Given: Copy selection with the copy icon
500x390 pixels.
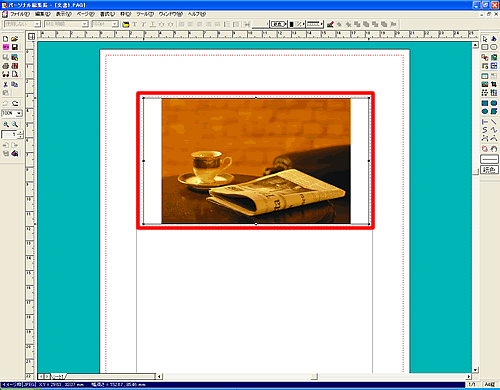Looking at the screenshot, I should click(x=15, y=84).
